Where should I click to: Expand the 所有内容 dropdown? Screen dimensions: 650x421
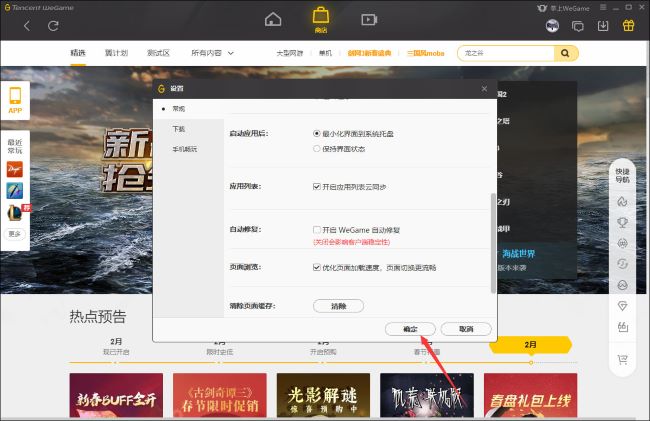coord(212,53)
